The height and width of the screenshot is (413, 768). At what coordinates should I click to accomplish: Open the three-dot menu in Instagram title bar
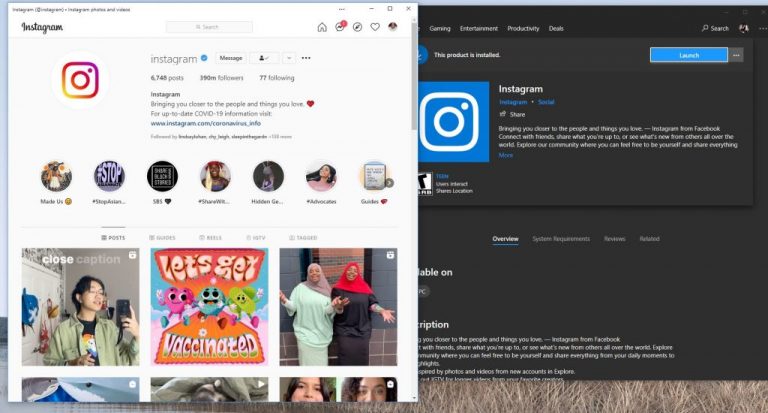point(341,9)
